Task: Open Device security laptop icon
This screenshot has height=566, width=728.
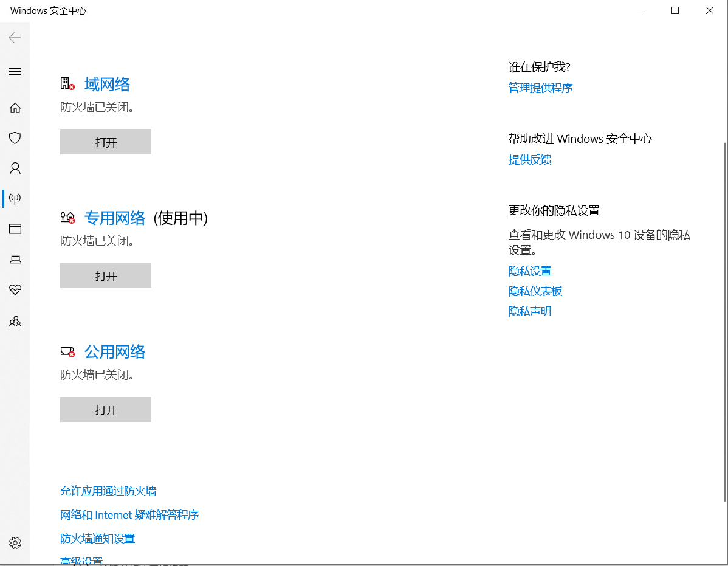Action: 15,260
